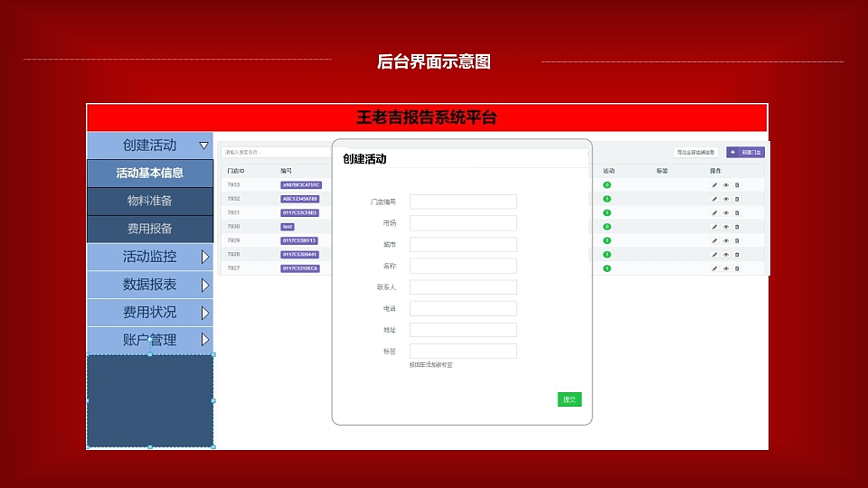
Task: Expand 数据报表 menu arrow
Action: click(205, 285)
